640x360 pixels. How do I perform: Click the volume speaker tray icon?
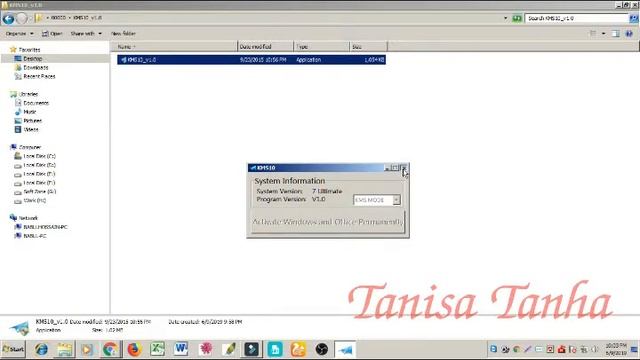(x=594, y=349)
